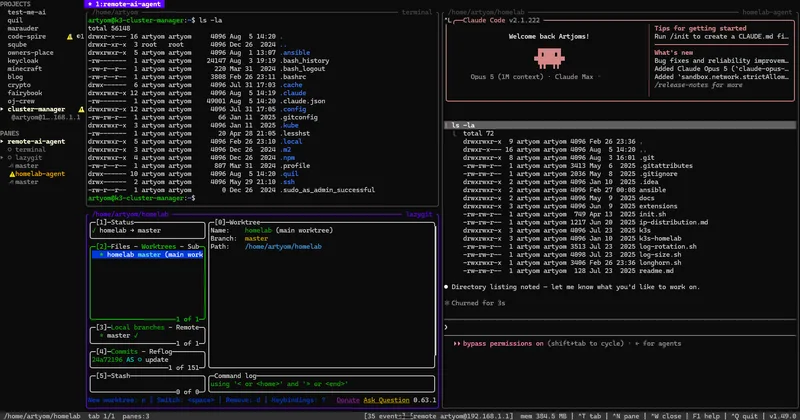Open the Sub tab in lazygit panel 2
The image size is (800, 420).
coord(193,246)
